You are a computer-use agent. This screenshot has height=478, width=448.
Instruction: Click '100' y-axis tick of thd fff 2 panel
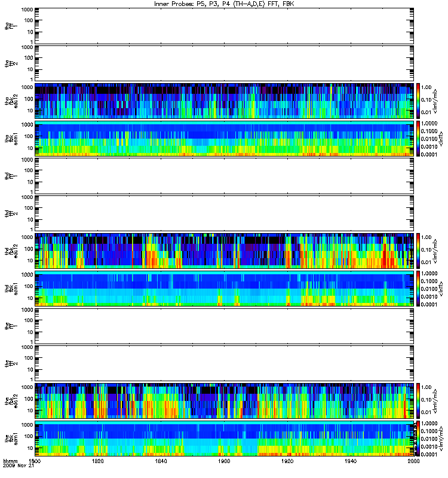[29, 208]
